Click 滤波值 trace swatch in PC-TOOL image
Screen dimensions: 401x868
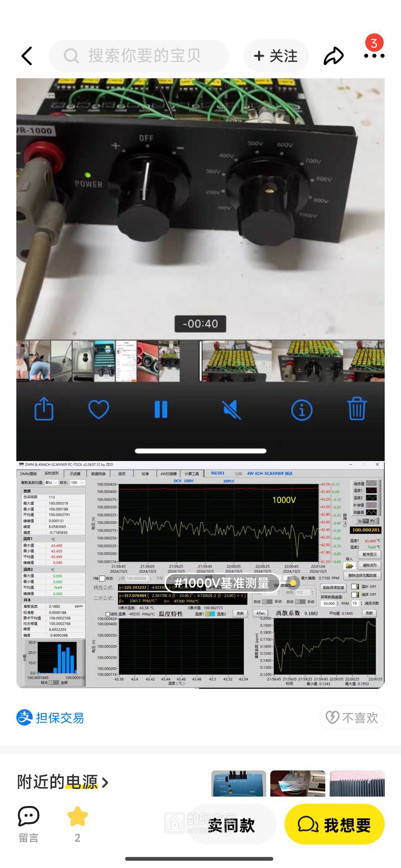tap(371, 483)
